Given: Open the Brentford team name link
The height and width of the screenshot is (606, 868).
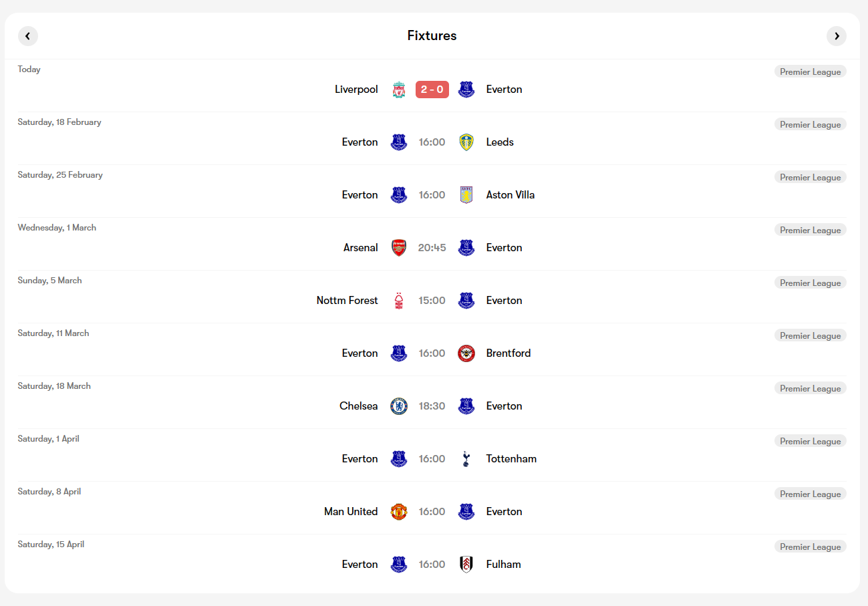Looking at the screenshot, I should click(509, 353).
